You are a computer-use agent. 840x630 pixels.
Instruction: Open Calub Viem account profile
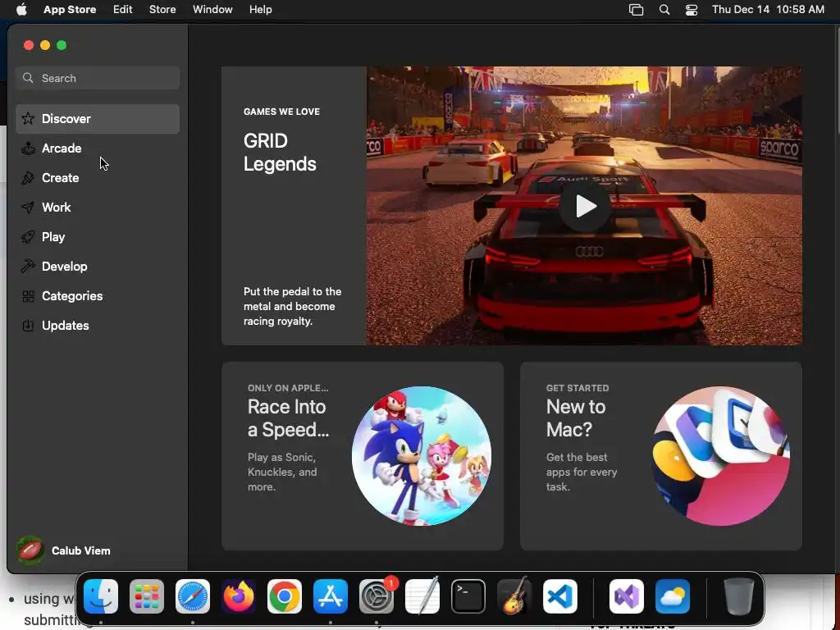[64, 550]
